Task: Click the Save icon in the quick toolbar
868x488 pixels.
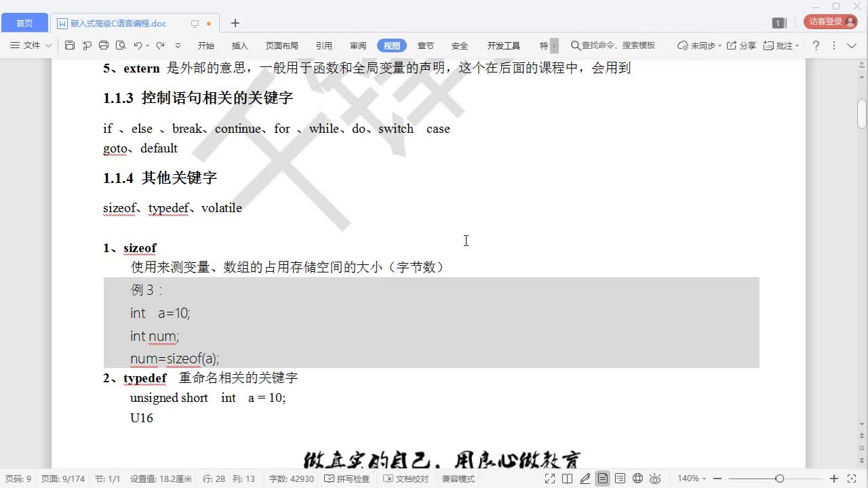Action: point(70,45)
